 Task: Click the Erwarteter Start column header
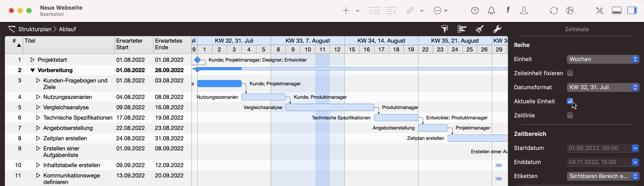(x=130, y=44)
